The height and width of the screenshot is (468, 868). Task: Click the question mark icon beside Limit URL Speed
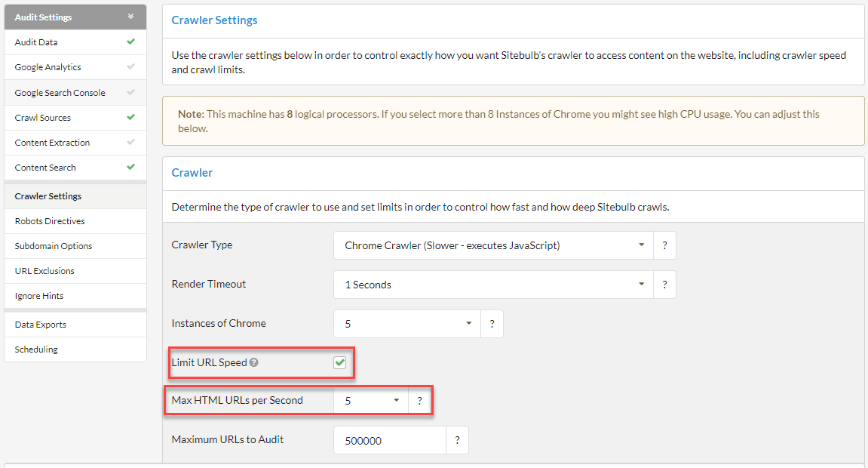click(253, 363)
